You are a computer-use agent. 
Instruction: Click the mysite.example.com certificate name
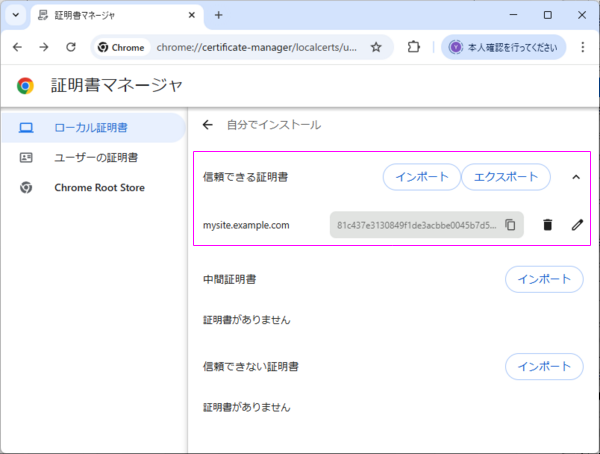[x=246, y=225]
